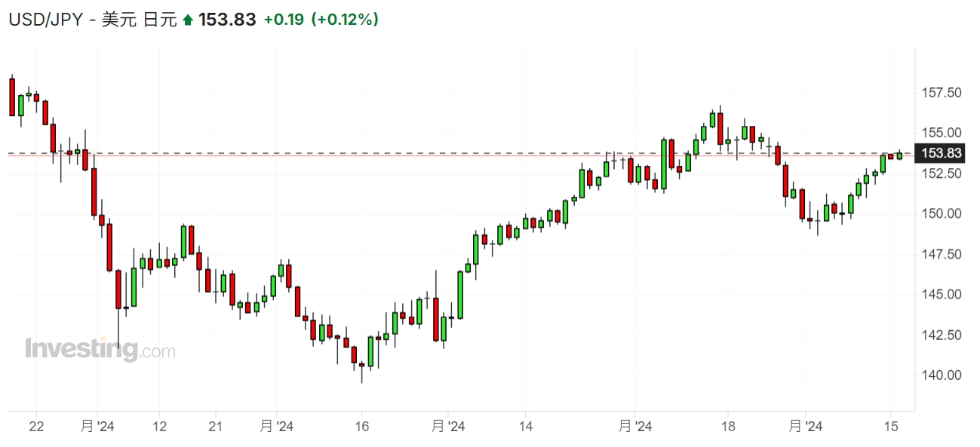980x447 pixels.
Task: Click the green up arrow beside the price
Action: (x=188, y=20)
